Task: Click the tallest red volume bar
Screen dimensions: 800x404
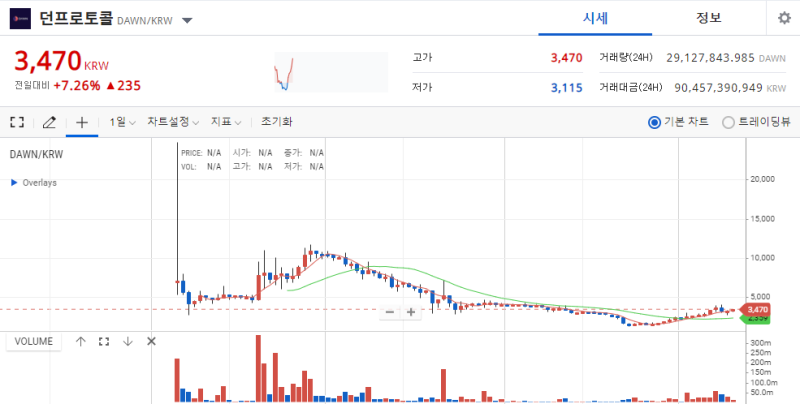Action: pos(258,368)
